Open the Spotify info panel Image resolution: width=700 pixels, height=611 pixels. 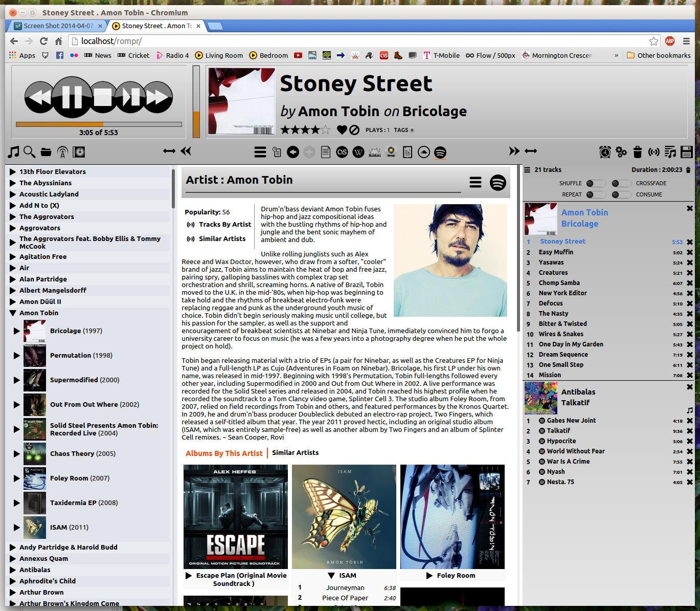click(439, 152)
